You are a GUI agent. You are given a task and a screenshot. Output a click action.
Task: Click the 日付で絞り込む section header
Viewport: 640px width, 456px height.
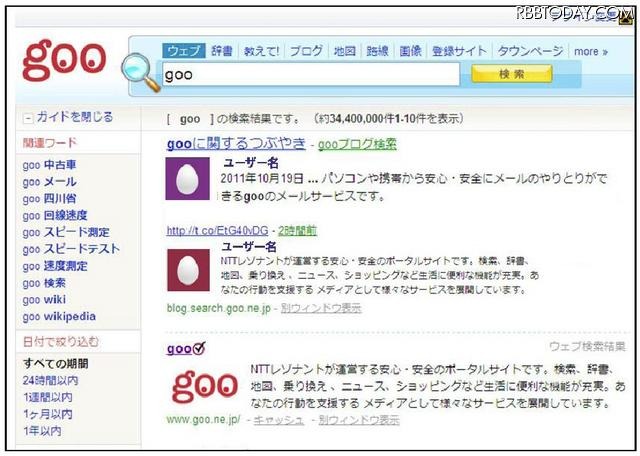(x=61, y=342)
